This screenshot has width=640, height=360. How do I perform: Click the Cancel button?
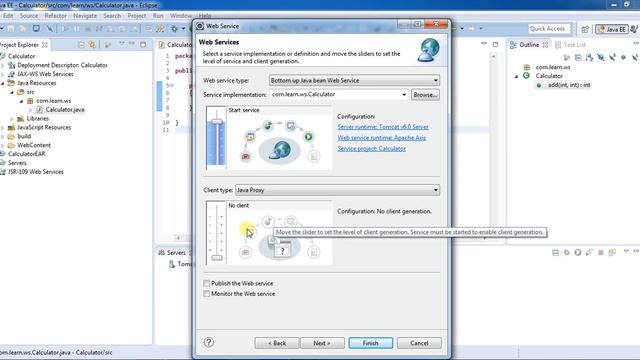click(419, 343)
